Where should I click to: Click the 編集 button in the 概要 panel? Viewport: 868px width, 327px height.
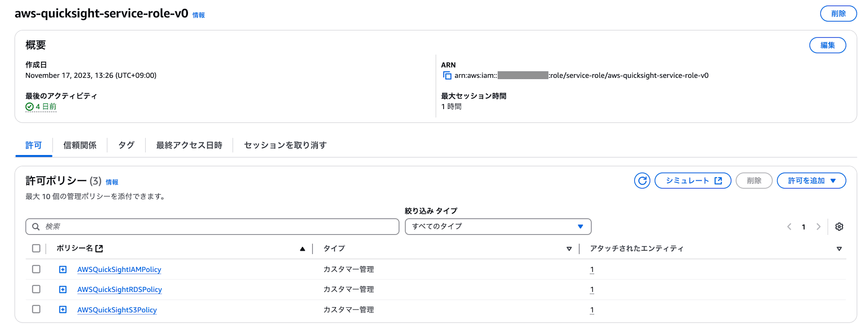[x=828, y=45]
